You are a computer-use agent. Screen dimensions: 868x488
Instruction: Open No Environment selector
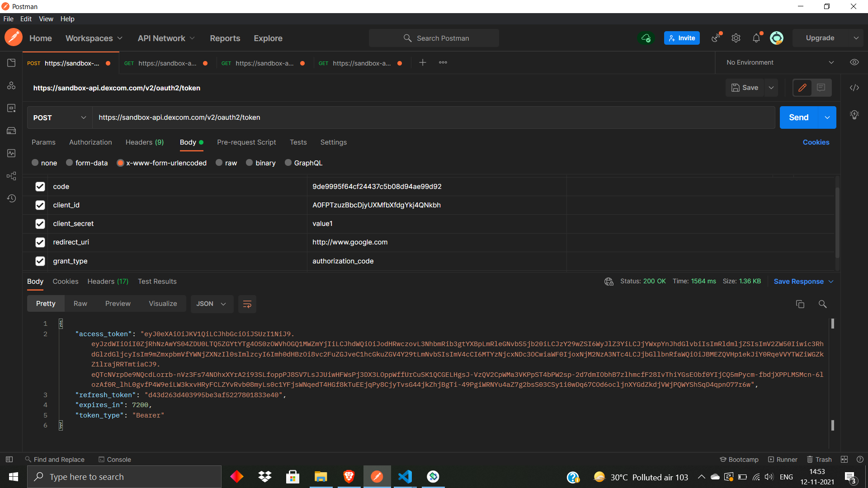(780, 62)
